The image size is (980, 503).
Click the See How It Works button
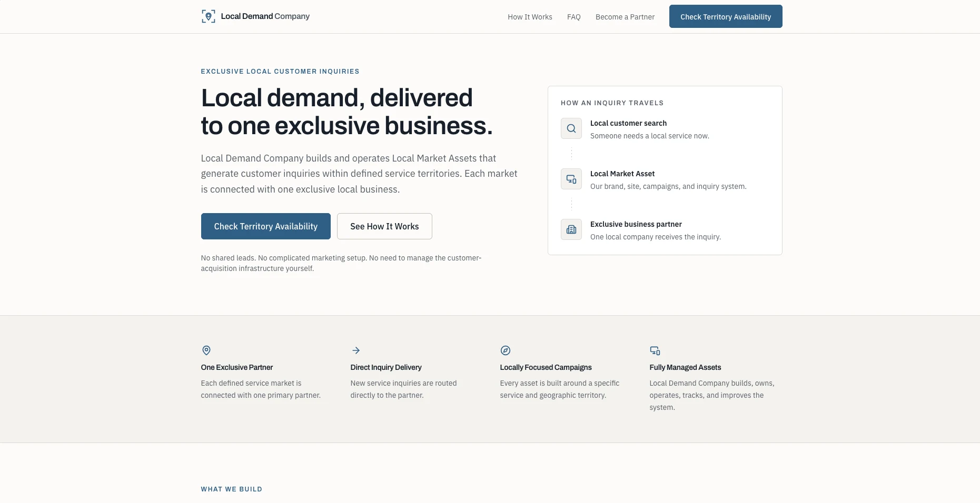(x=384, y=226)
